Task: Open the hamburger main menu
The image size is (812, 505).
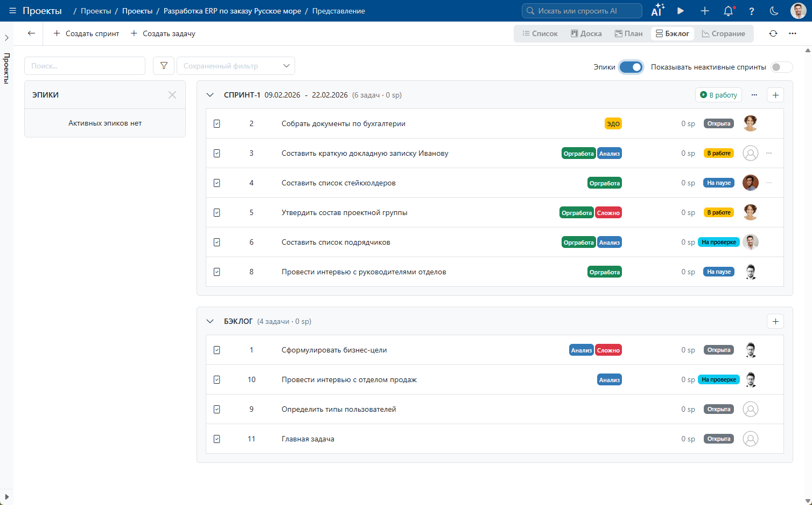Action: 12,11
